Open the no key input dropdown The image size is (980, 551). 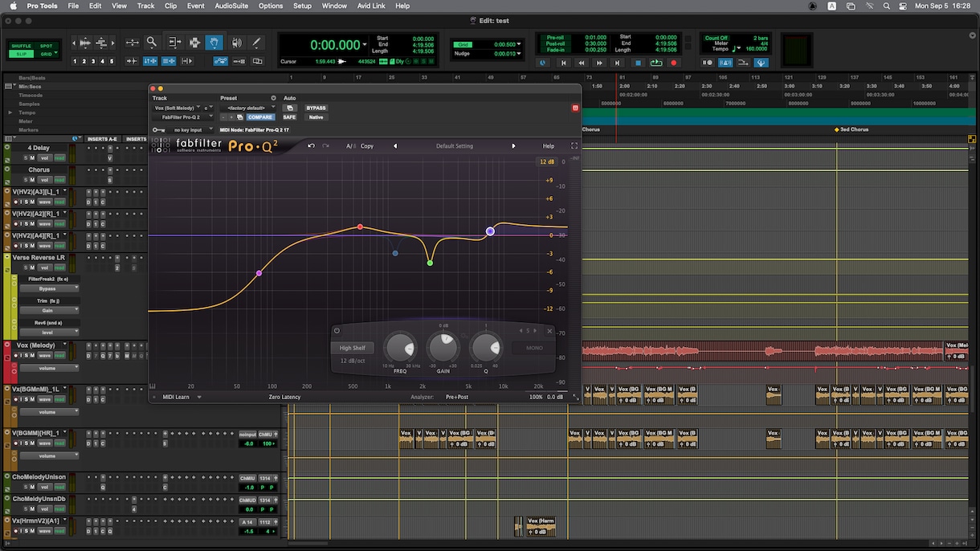[191, 129]
